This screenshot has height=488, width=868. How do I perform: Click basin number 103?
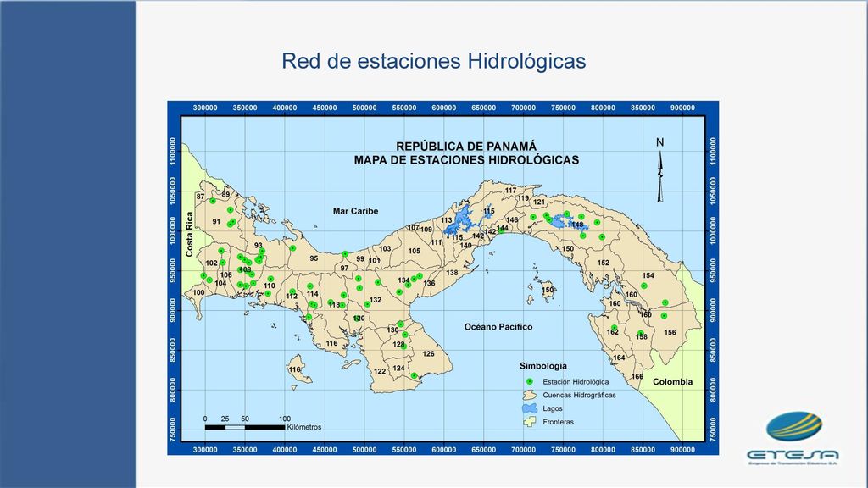coord(386,249)
